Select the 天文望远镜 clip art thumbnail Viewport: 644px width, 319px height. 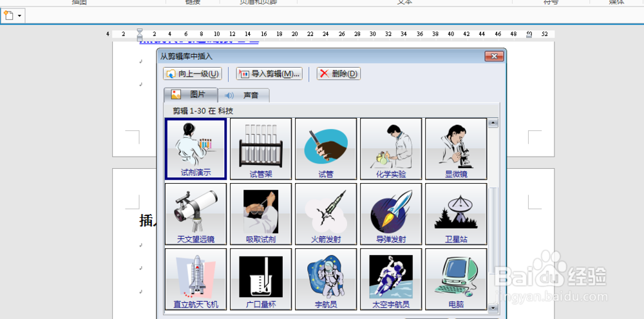pyautogui.click(x=196, y=214)
